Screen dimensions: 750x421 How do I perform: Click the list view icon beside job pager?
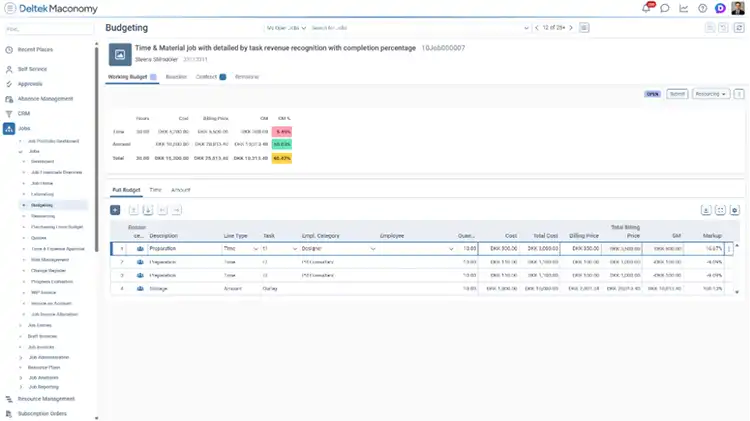(584, 28)
